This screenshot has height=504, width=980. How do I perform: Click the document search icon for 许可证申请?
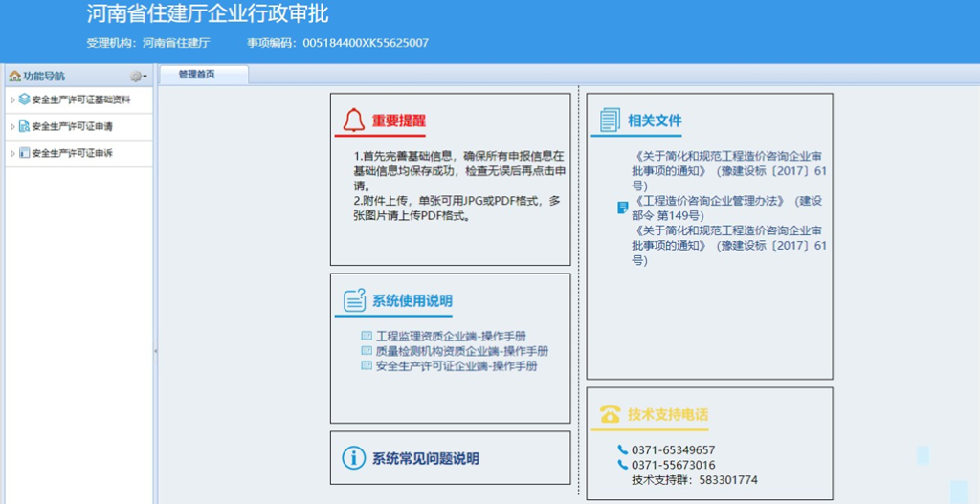[24, 126]
